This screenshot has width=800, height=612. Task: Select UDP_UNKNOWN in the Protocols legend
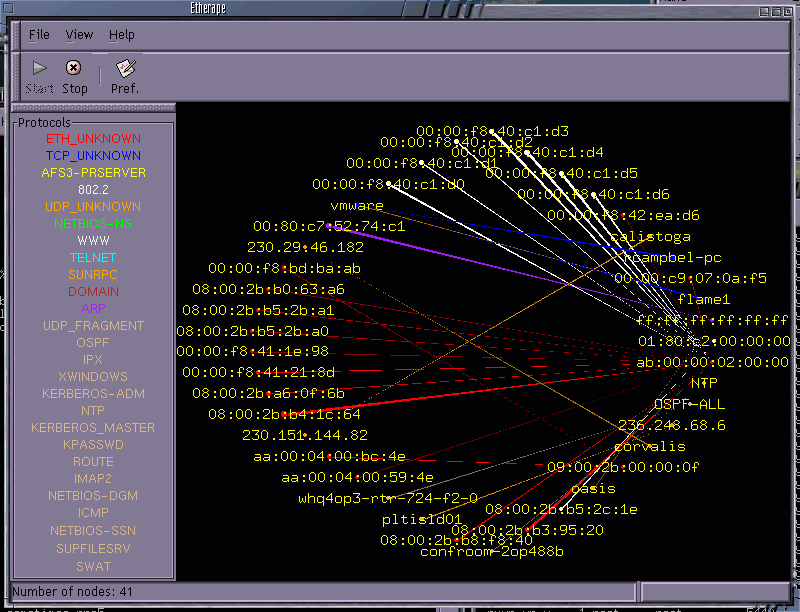pyautogui.click(x=93, y=207)
